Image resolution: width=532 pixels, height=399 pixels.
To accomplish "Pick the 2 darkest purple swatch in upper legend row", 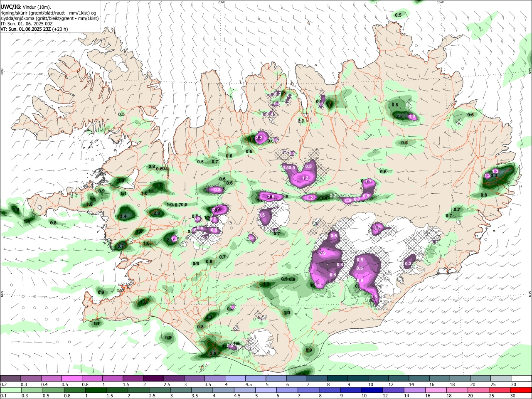I will click(153, 379).
